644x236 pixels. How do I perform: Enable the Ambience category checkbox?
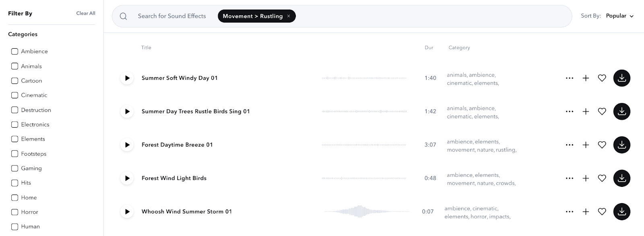[15, 52]
